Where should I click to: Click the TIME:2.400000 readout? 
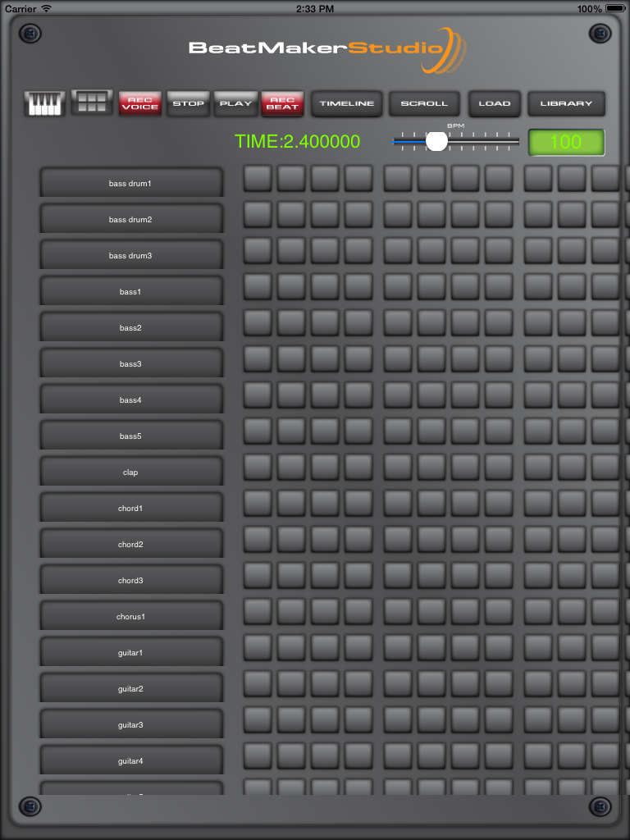(297, 141)
